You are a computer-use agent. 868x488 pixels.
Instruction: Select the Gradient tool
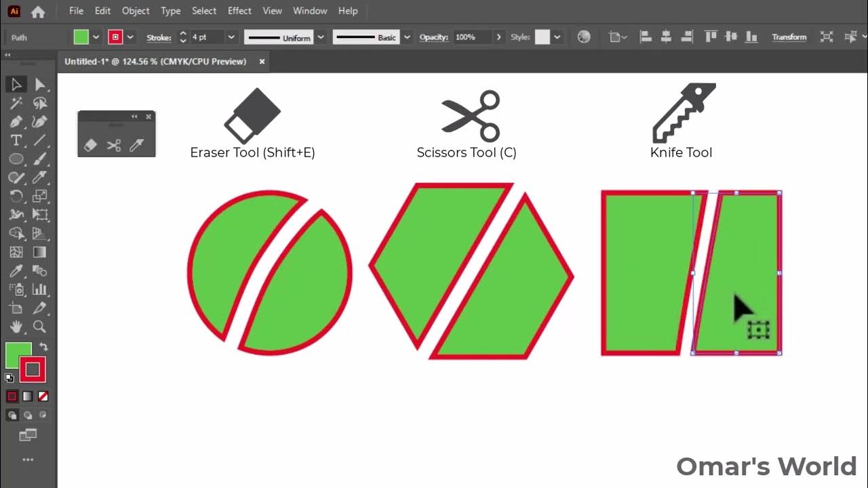pos(40,253)
